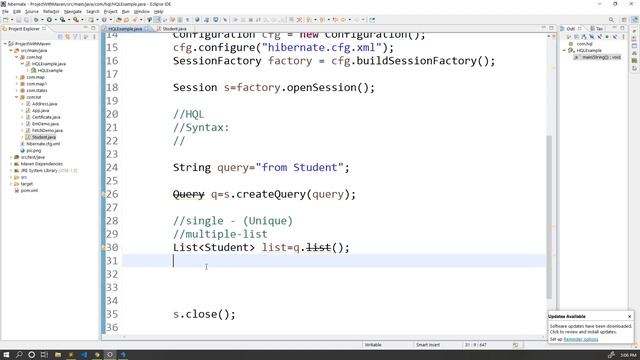Switch to the Task List tab
This screenshot has height=360, width=640.
[596, 29]
